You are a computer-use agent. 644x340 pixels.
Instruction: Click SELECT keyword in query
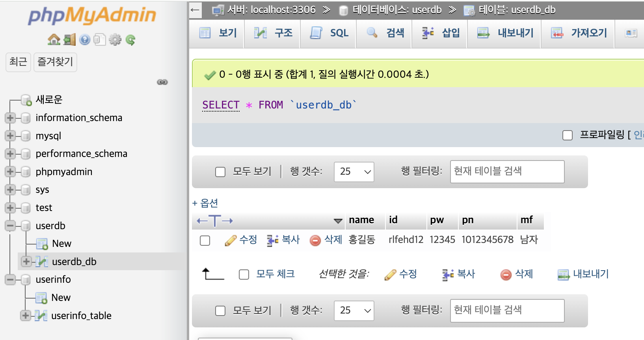[221, 105]
